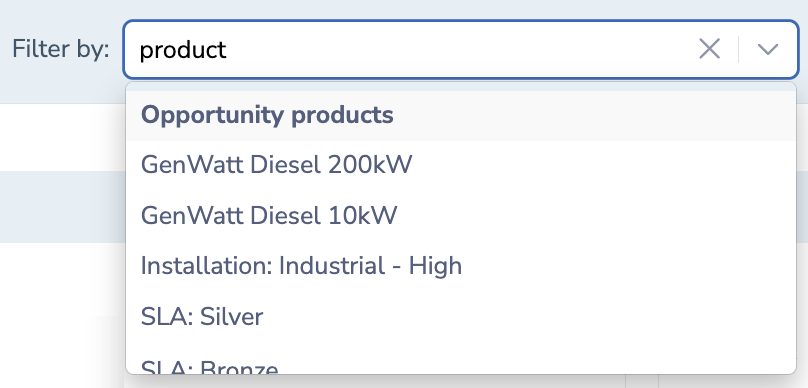
Task: Select the GenWatt Diesel 200kW option
Action: 461,165
